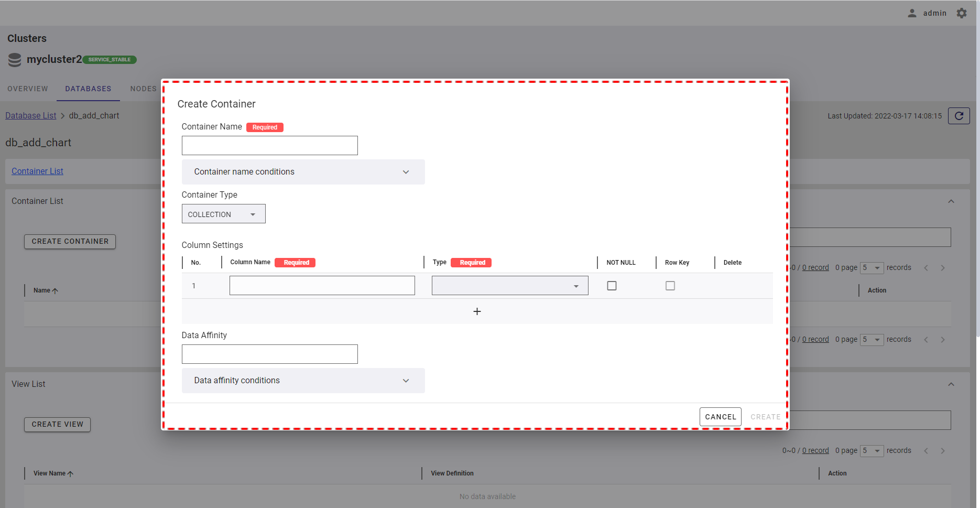Open the Container Type COLLECTION dropdown
The height and width of the screenshot is (508, 980).
(223, 214)
